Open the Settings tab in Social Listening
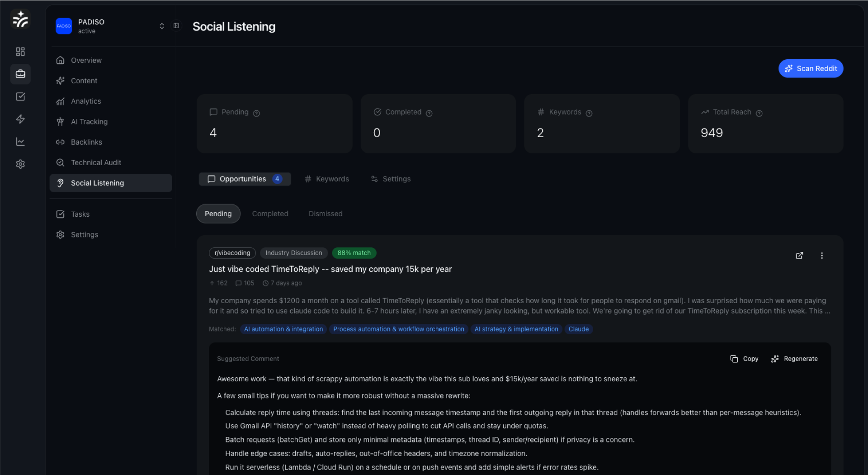Image resolution: width=868 pixels, height=475 pixels. point(391,179)
